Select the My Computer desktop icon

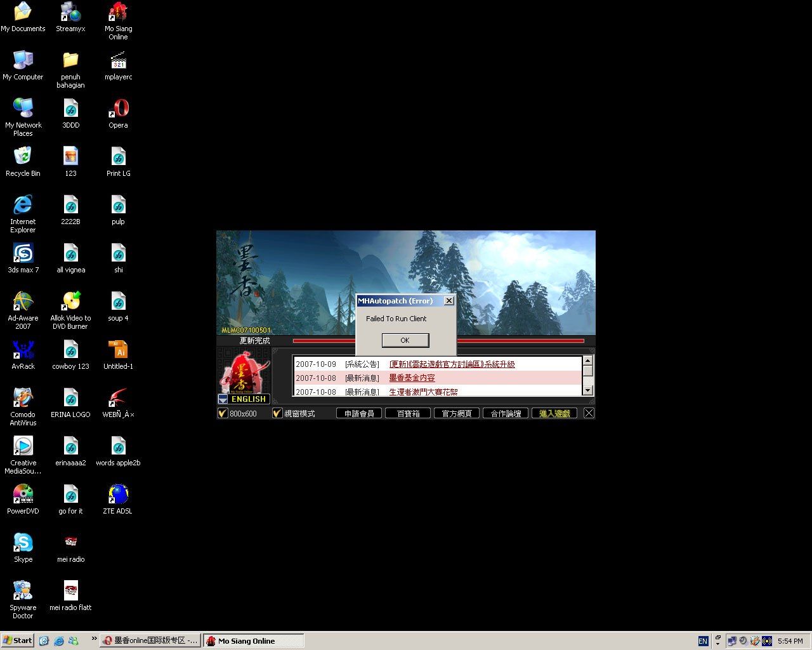[x=23, y=66]
